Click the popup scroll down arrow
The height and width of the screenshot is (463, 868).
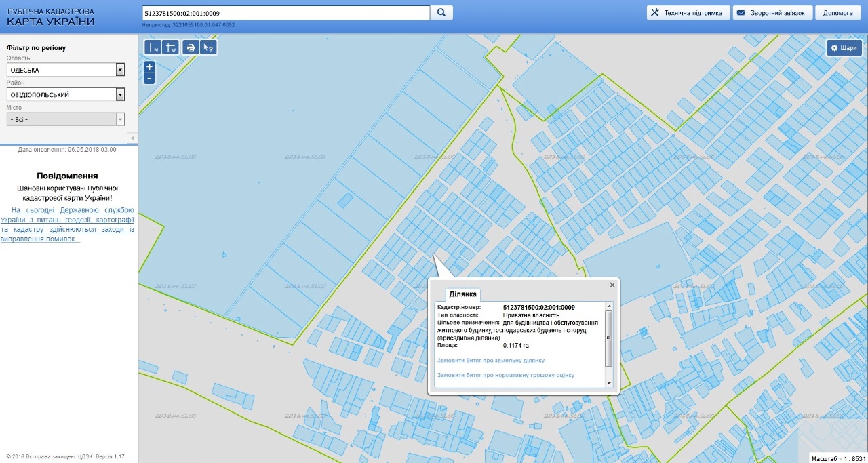pos(608,384)
